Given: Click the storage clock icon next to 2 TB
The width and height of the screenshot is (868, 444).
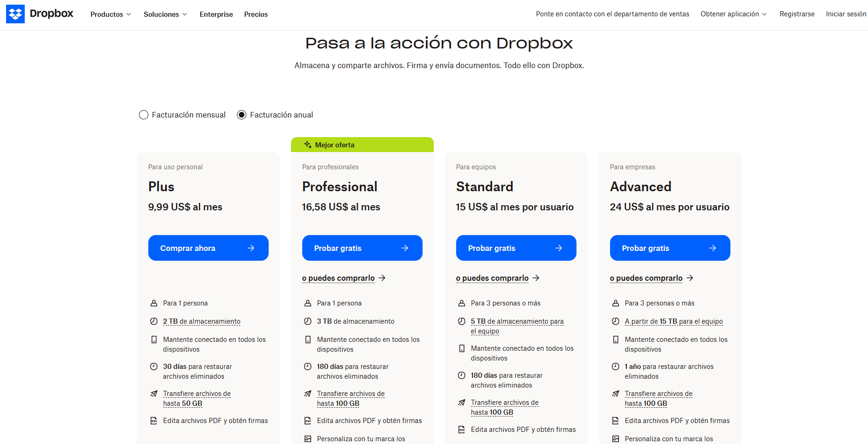Looking at the screenshot, I should tap(153, 321).
